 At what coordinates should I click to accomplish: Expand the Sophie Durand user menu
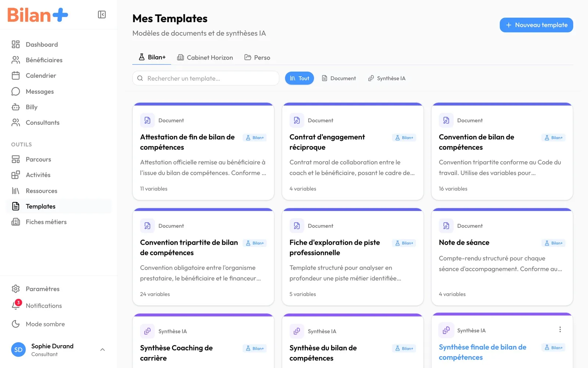coord(59,350)
